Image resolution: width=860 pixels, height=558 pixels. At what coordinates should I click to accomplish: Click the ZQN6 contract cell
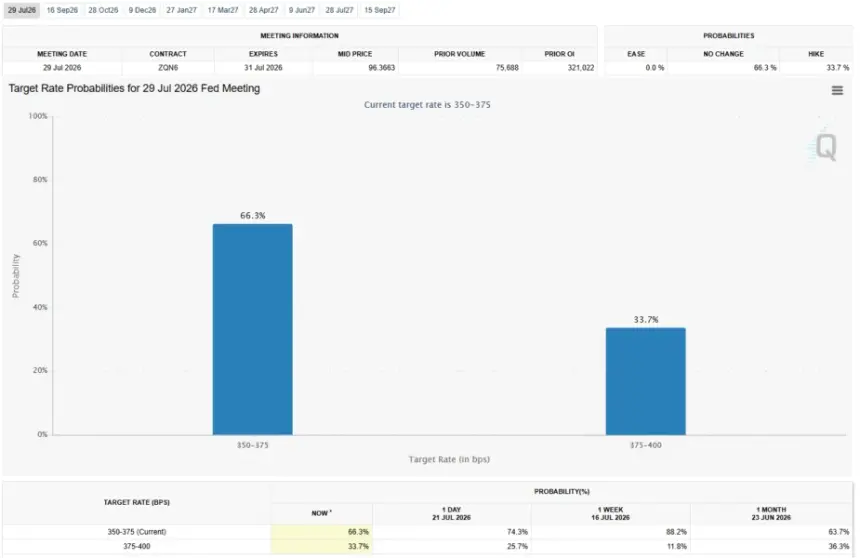168,67
